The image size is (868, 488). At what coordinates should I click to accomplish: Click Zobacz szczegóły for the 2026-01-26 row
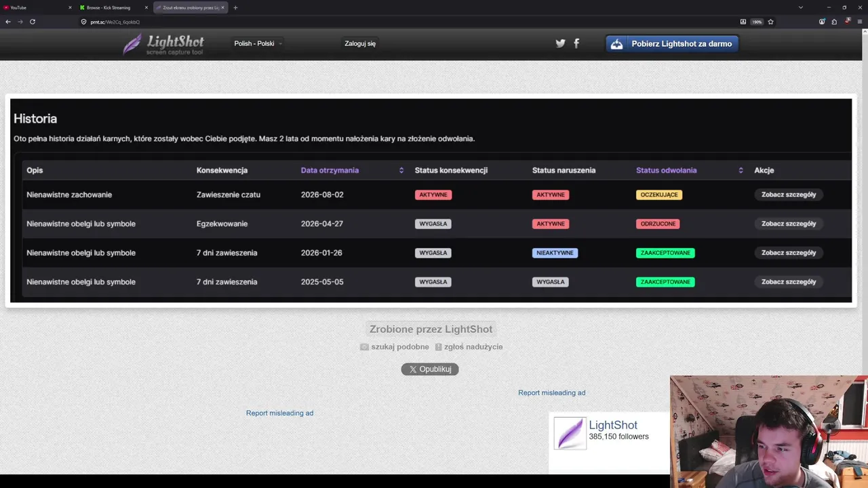[x=789, y=253]
